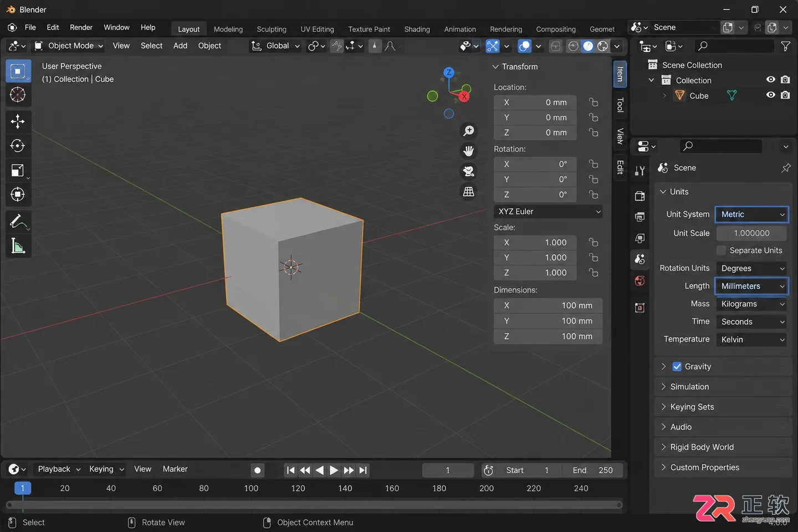Expand the Simulation panel

[x=723, y=387]
